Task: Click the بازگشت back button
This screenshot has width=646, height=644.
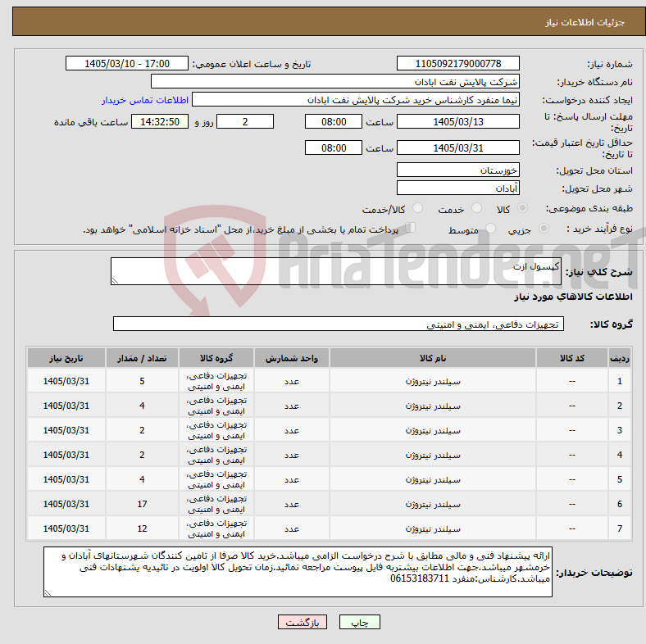Action: (x=303, y=622)
